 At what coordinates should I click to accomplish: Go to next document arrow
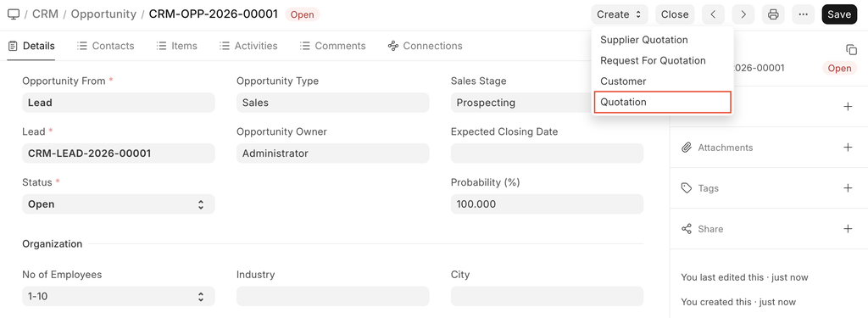(743, 14)
